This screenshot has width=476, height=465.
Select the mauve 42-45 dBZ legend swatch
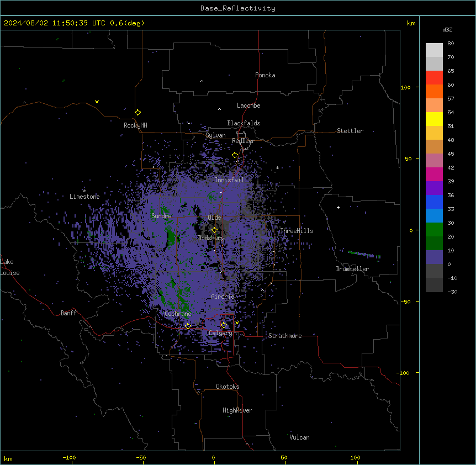(434, 160)
